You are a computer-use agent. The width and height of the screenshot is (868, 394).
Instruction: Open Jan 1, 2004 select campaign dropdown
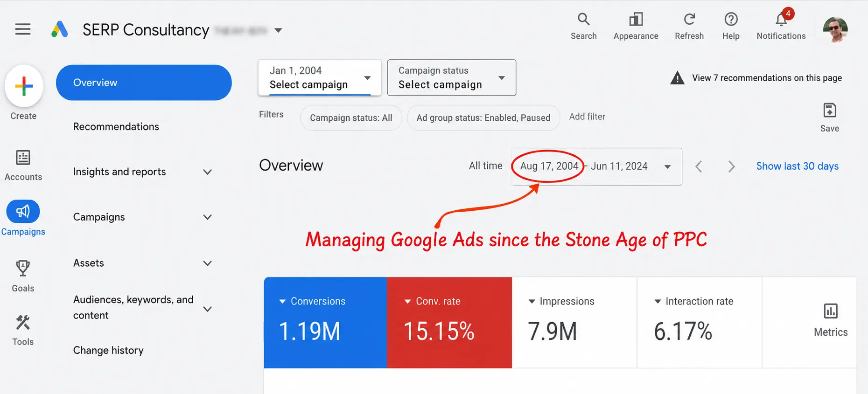[320, 77]
